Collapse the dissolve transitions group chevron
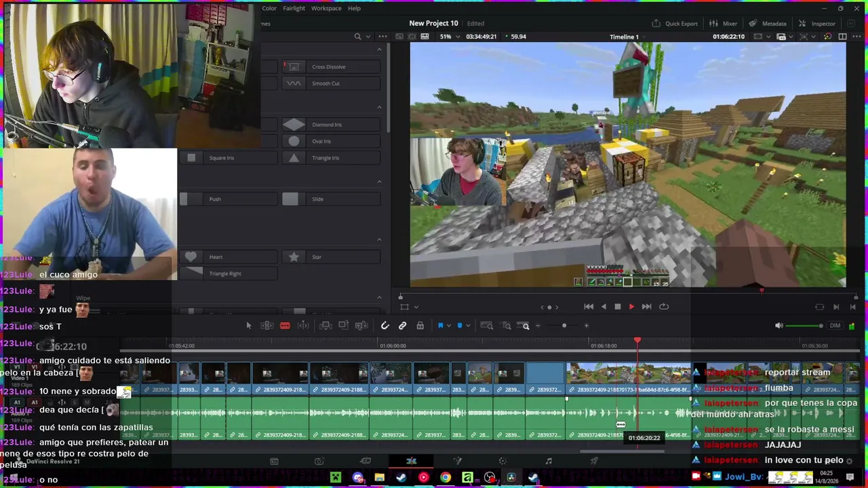The height and width of the screenshot is (488, 868). pos(379,49)
